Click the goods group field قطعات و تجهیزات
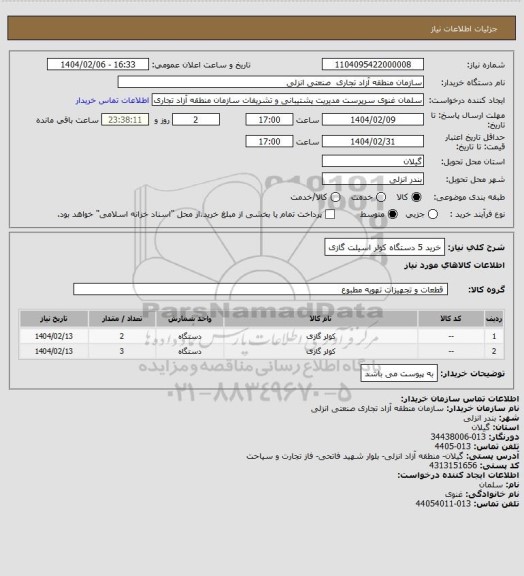The height and width of the screenshot is (576, 524). point(260,289)
